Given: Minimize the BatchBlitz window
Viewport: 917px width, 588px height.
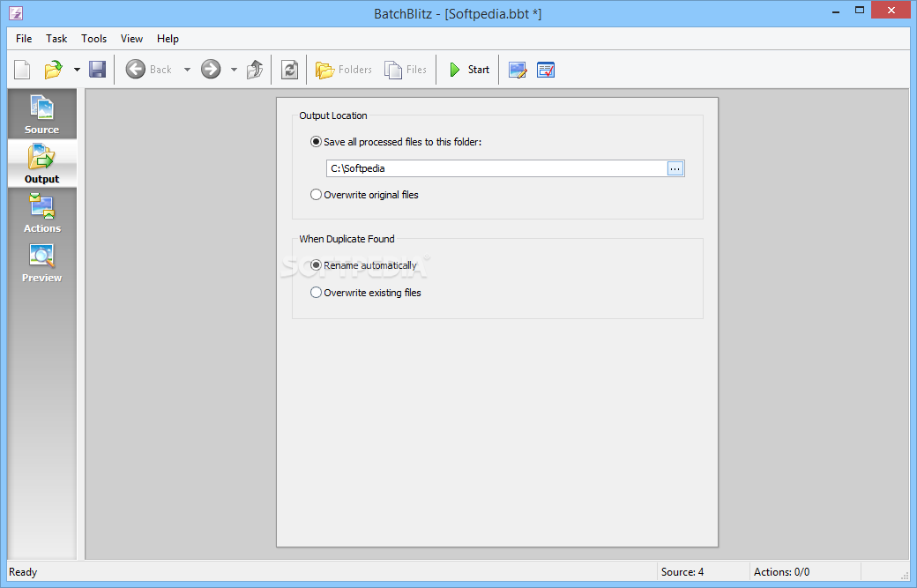Looking at the screenshot, I should [836, 11].
